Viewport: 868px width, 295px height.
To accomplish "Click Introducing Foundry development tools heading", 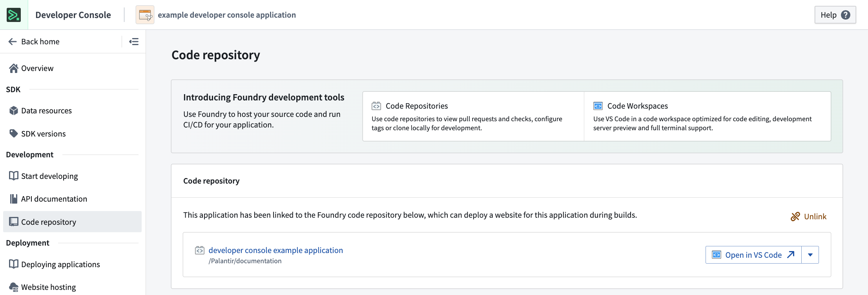I will [264, 97].
